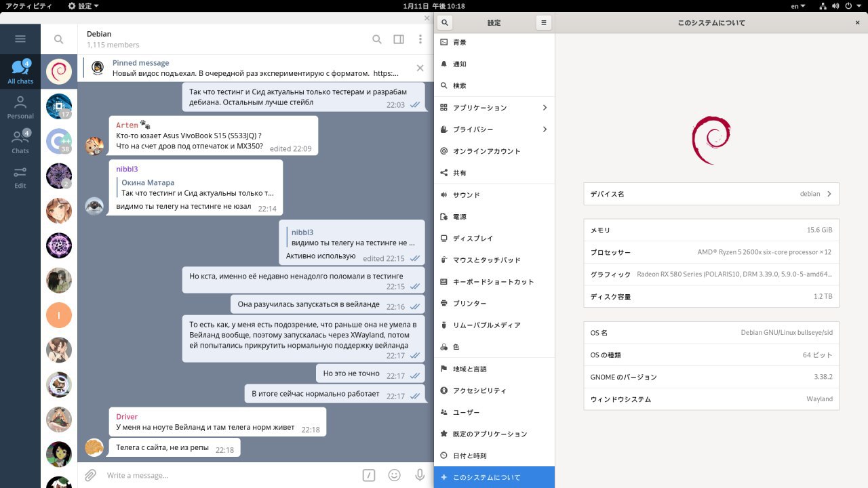This screenshot has width=868, height=488.
Task: Open the Settings hamburger menu button
Action: (543, 22)
